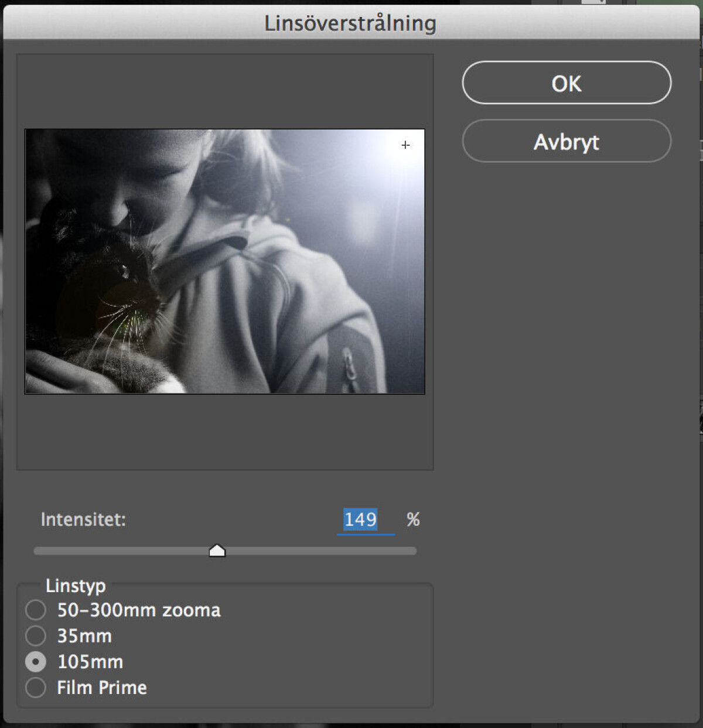Click the lens flare preview image
The width and height of the screenshot is (703, 728).
tap(225, 261)
